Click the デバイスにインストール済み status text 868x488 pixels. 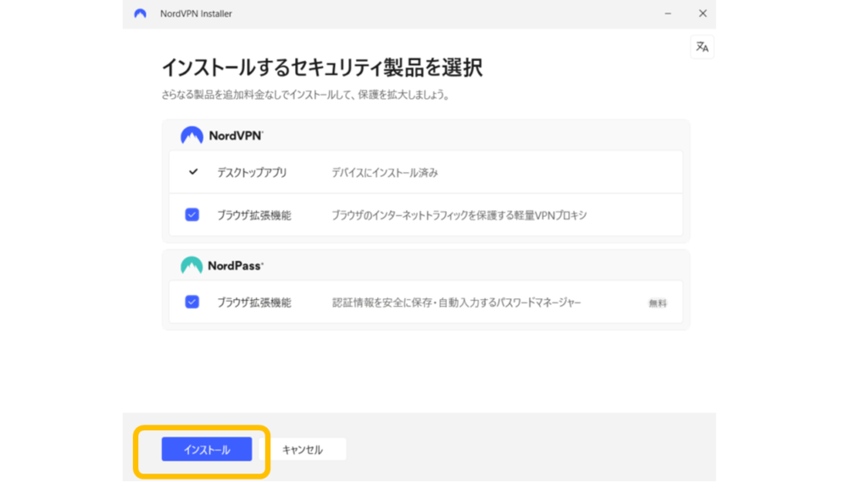[384, 173]
